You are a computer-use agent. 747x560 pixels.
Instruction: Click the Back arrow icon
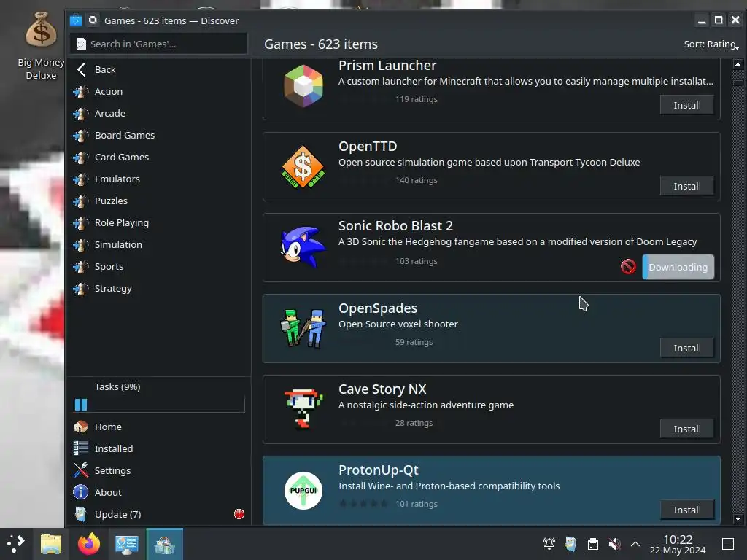[x=82, y=69]
